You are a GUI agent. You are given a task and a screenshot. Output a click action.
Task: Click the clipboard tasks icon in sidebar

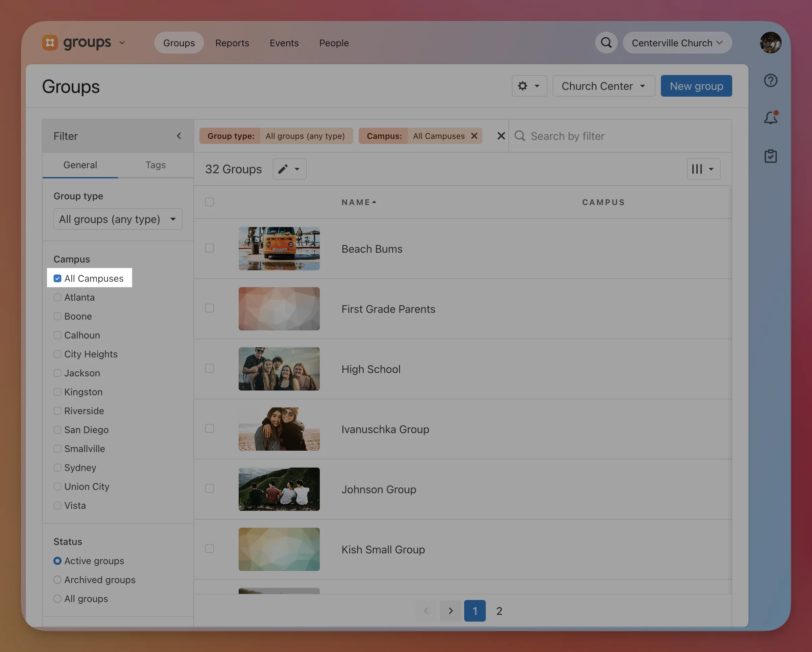770,156
